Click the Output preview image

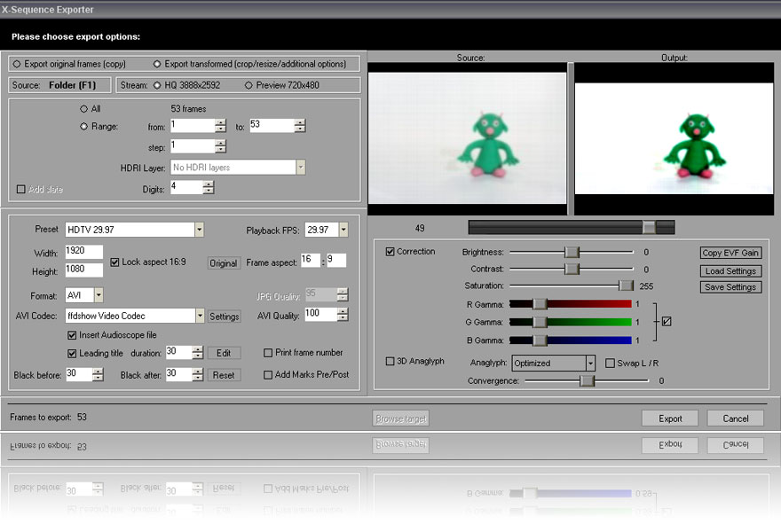[674, 138]
